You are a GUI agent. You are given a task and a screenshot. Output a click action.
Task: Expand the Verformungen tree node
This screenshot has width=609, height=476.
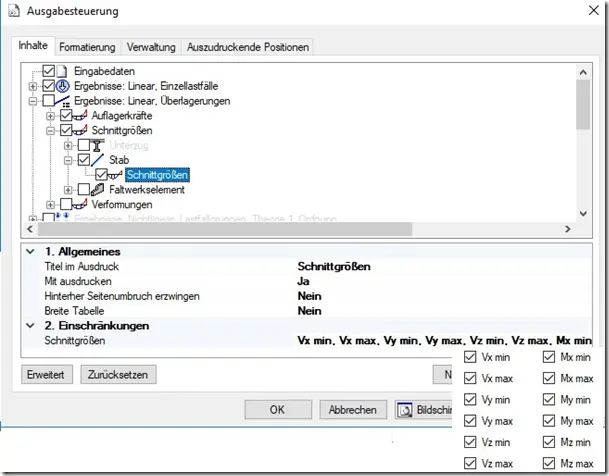[50, 205]
